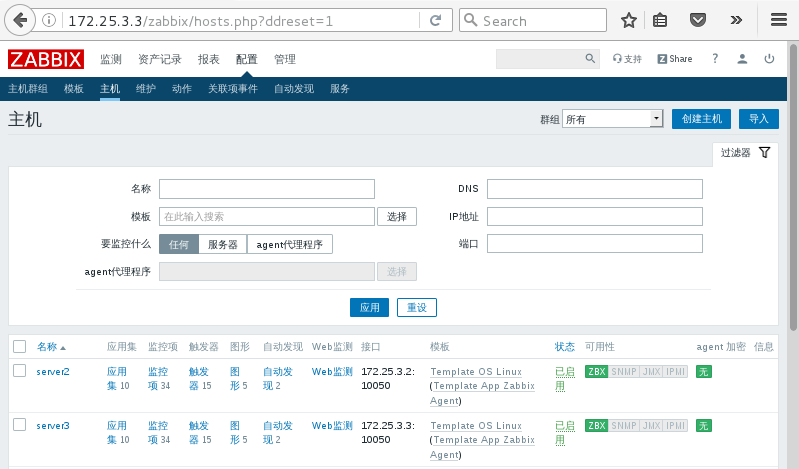
Task: Open the 资产记录 top menu
Action: (x=159, y=59)
